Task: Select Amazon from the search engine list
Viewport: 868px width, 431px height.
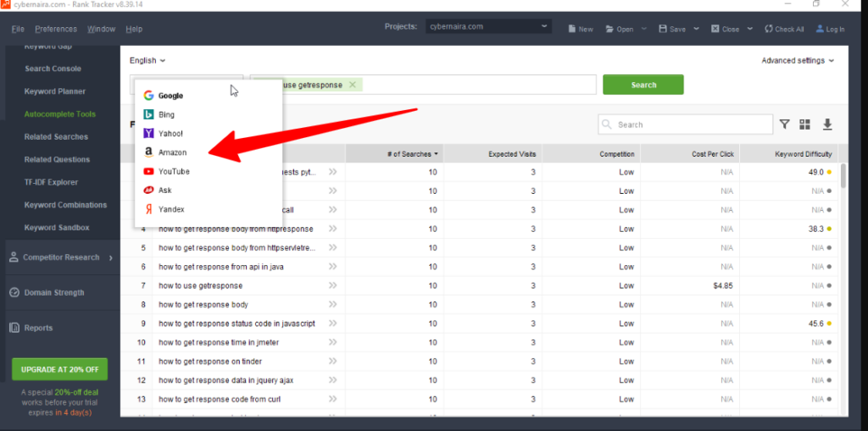Action: pyautogui.click(x=172, y=152)
